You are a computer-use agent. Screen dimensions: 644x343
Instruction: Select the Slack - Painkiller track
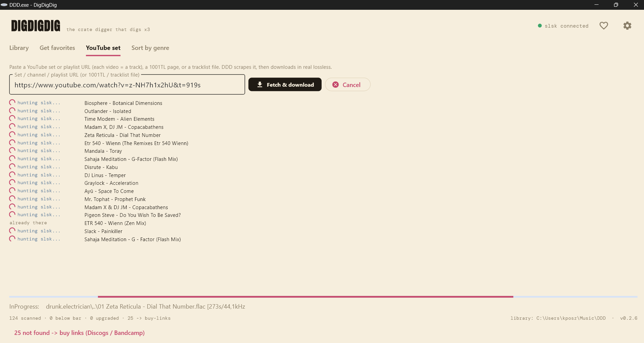pos(103,231)
